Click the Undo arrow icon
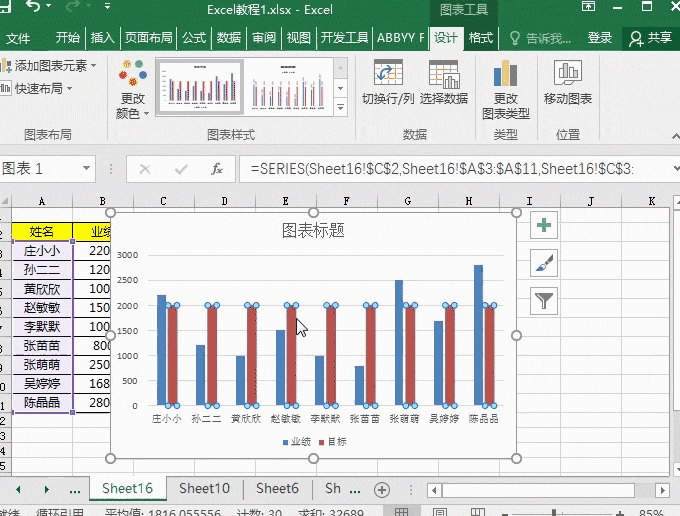This screenshot has height=516, width=680. [x=33, y=6]
